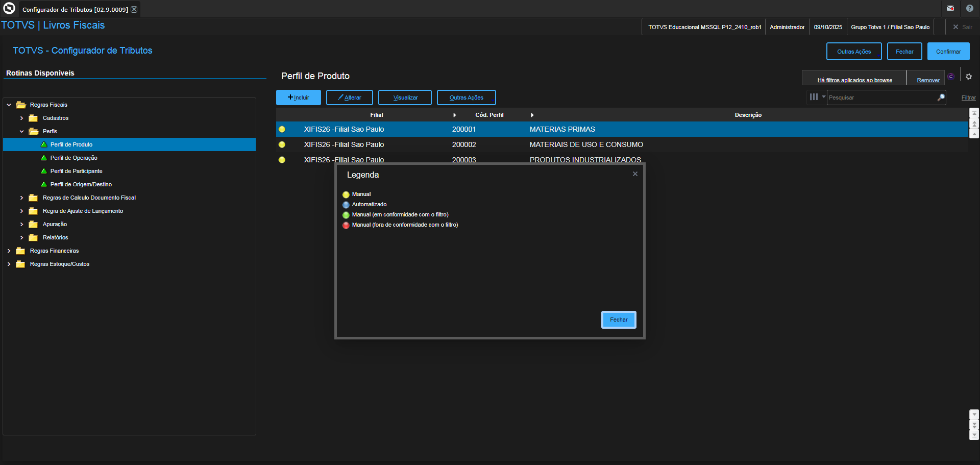
Task: Open the header Outras Ações button
Action: click(854, 52)
